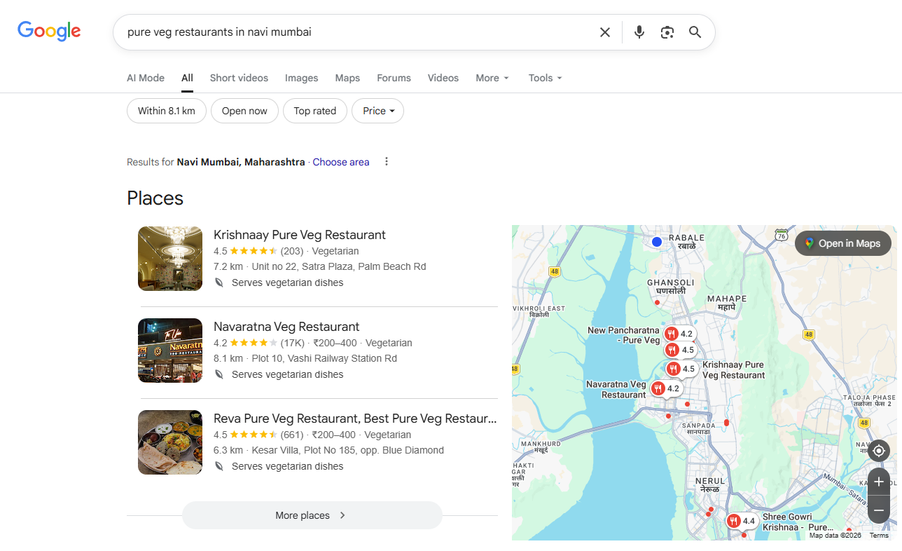
Task: Toggle the Top rated filter chip
Action: 315,111
